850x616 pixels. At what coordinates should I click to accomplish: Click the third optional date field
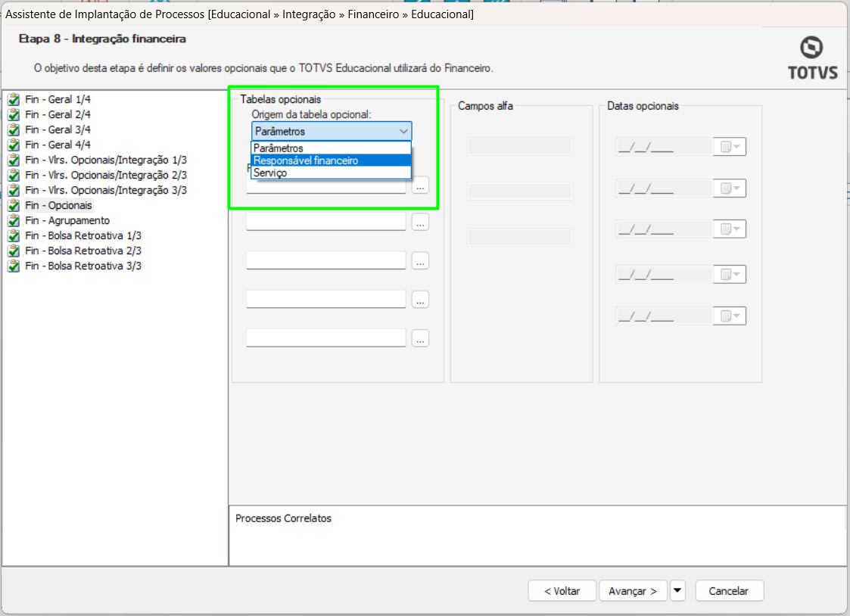665,229
